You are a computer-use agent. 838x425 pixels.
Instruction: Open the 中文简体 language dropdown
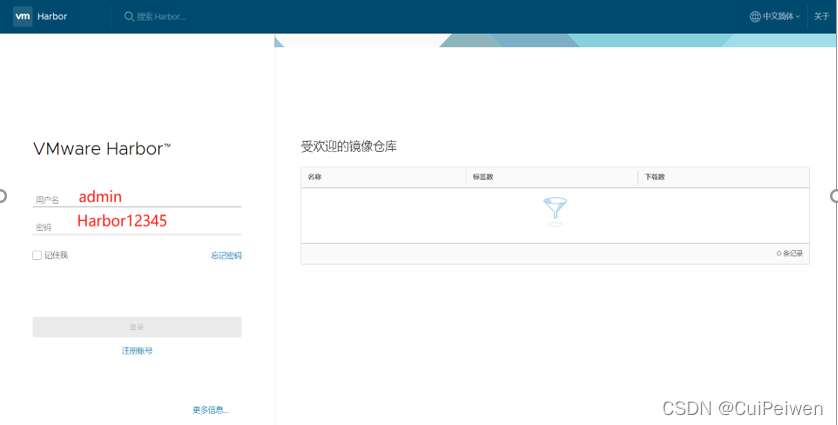[781, 17]
